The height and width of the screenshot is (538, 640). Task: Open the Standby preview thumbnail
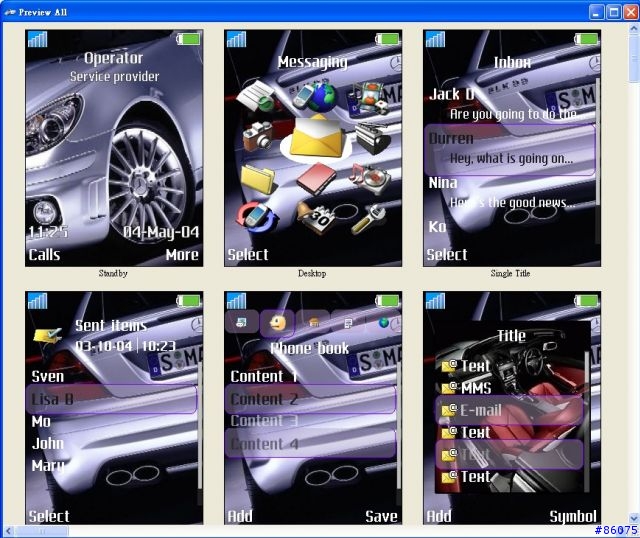[114, 148]
